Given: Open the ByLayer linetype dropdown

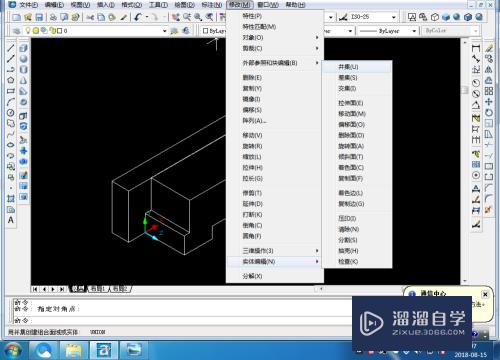Looking at the screenshot, I should click(x=414, y=31).
